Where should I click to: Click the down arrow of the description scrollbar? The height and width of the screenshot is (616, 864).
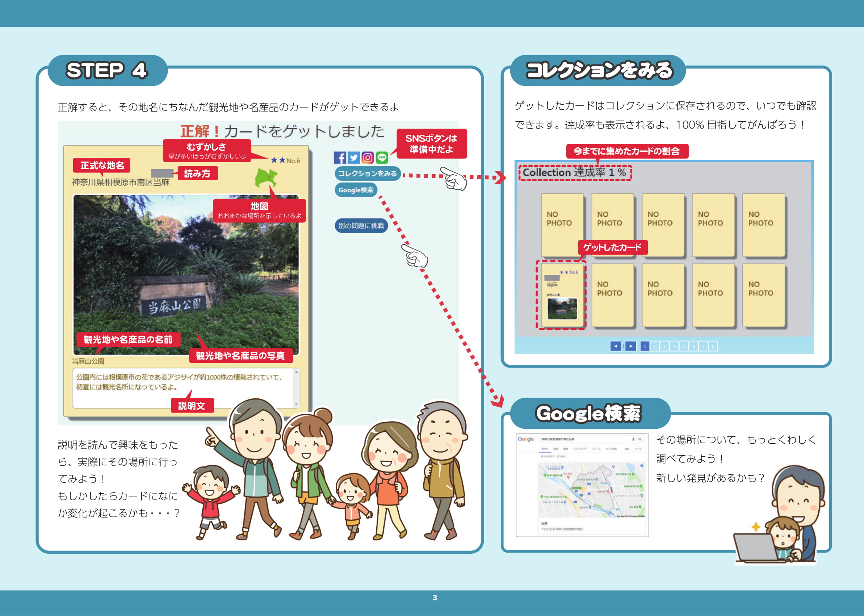(x=296, y=405)
